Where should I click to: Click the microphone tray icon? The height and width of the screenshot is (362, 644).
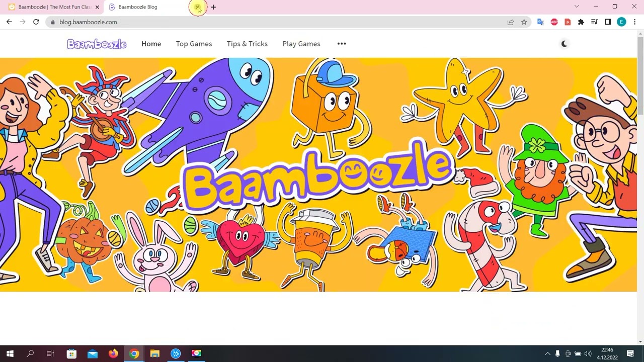[557, 353]
